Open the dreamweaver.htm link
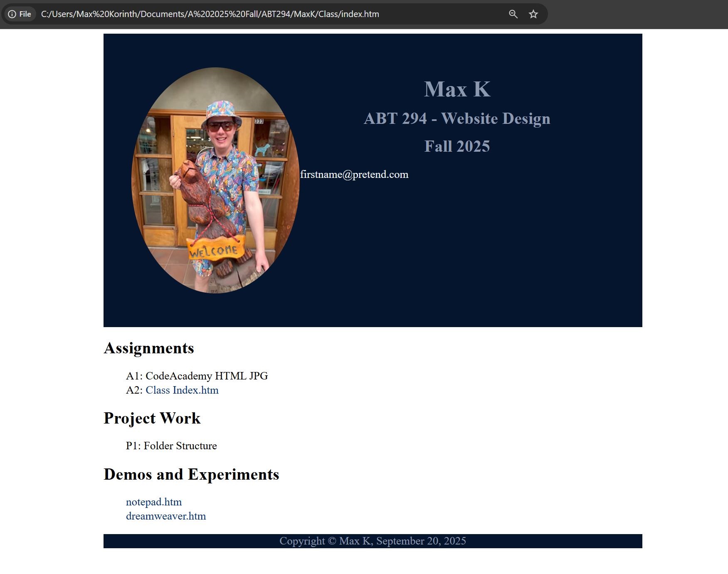The width and height of the screenshot is (728, 574). [x=166, y=516]
